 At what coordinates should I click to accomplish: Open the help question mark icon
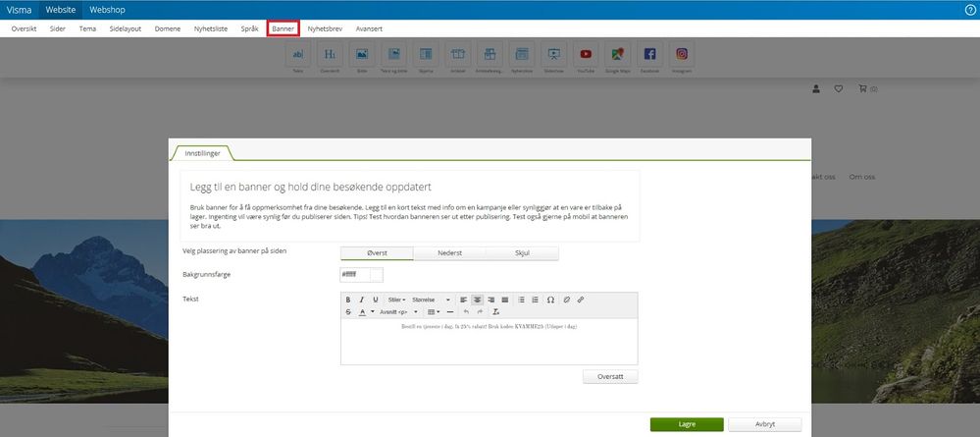(x=970, y=10)
